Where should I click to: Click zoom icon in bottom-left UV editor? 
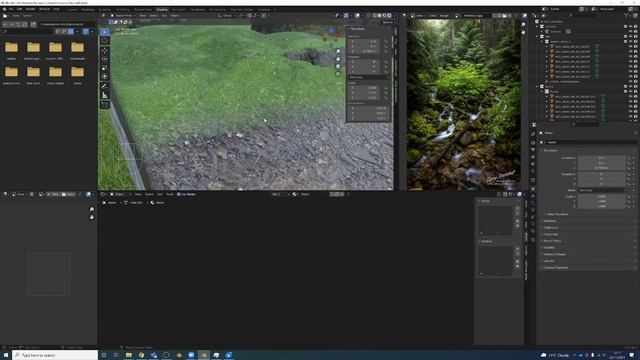[92, 209]
